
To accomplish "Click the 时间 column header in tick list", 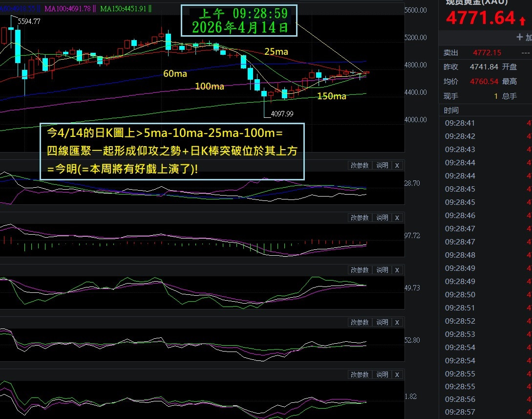I will click(x=451, y=110).
